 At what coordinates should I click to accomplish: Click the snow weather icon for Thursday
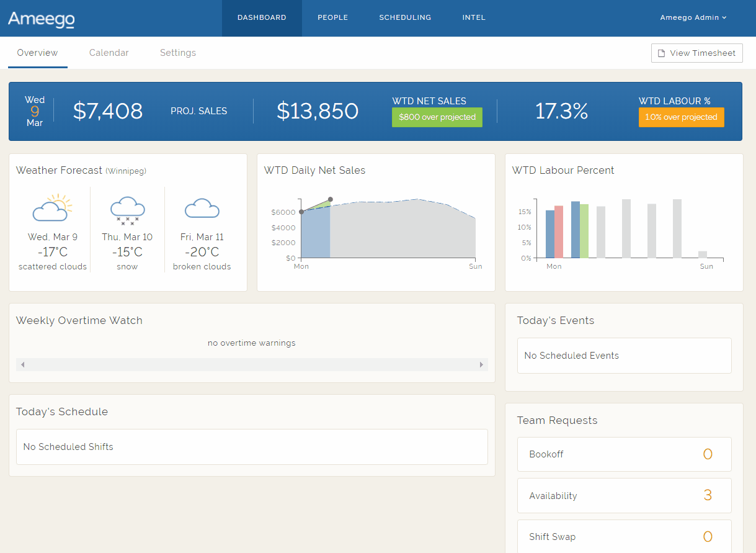[127, 209]
